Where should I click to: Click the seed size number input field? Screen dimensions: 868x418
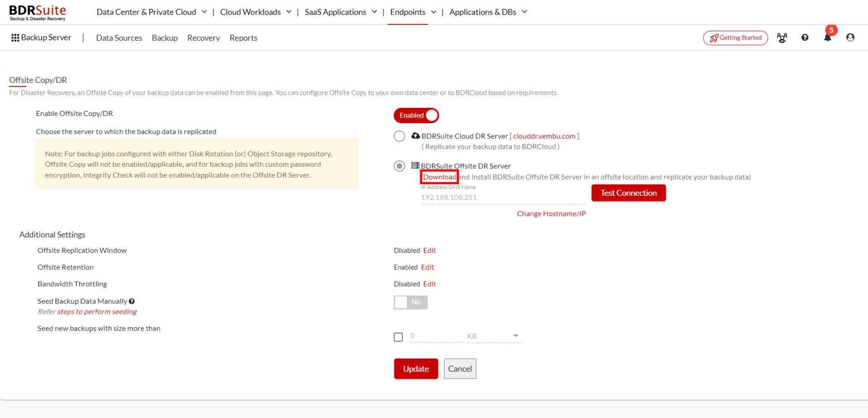[436, 336]
